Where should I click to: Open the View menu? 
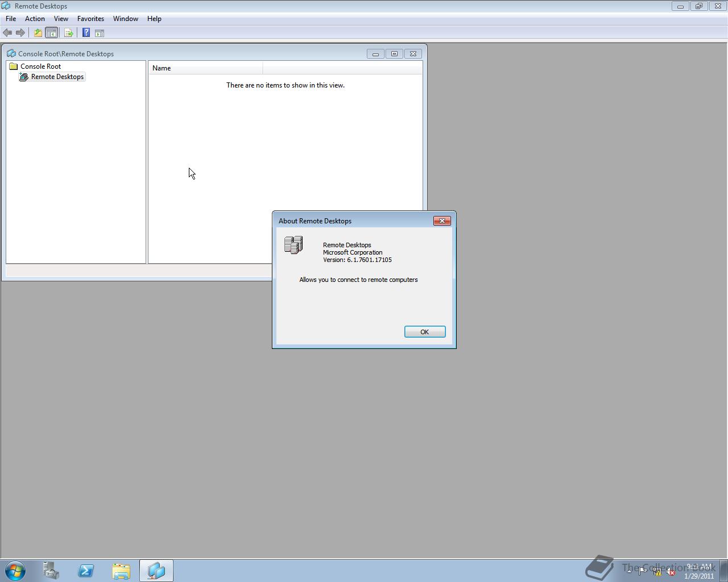tap(61, 19)
